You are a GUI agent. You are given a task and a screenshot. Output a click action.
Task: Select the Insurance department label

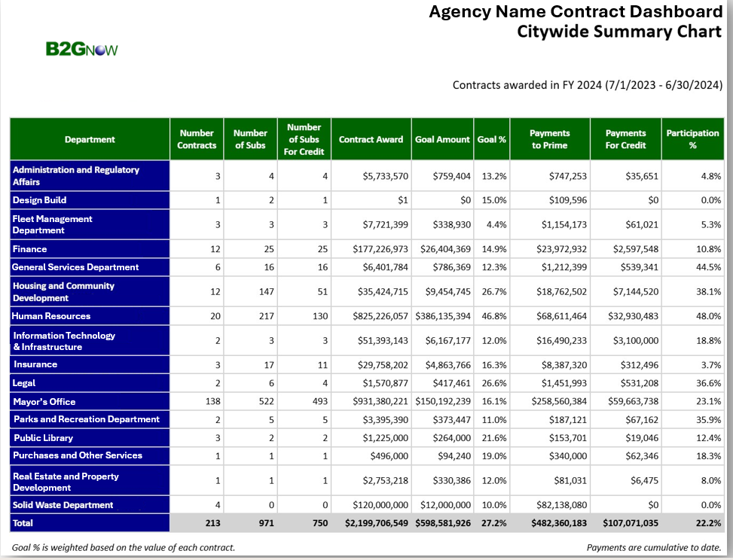[x=35, y=364]
